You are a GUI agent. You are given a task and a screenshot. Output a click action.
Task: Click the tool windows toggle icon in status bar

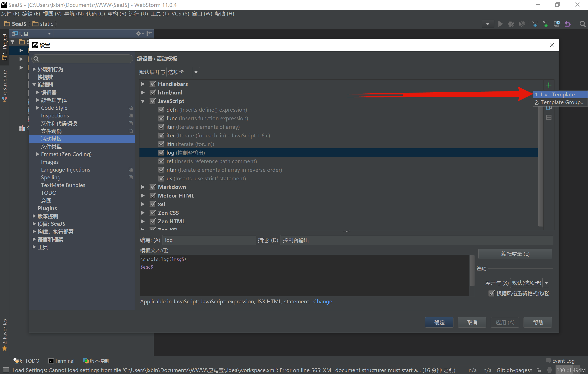(6, 370)
